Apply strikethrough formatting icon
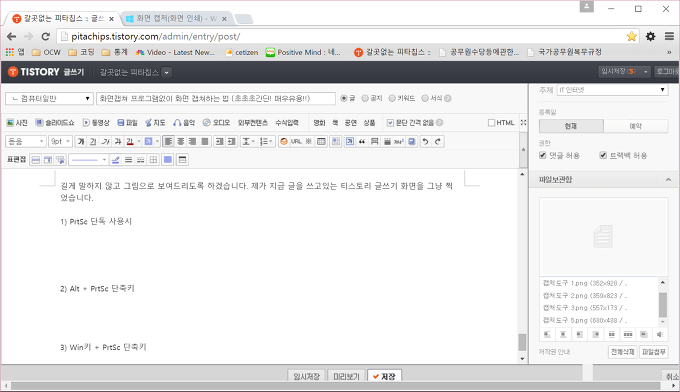The image size is (680, 392). (118, 141)
